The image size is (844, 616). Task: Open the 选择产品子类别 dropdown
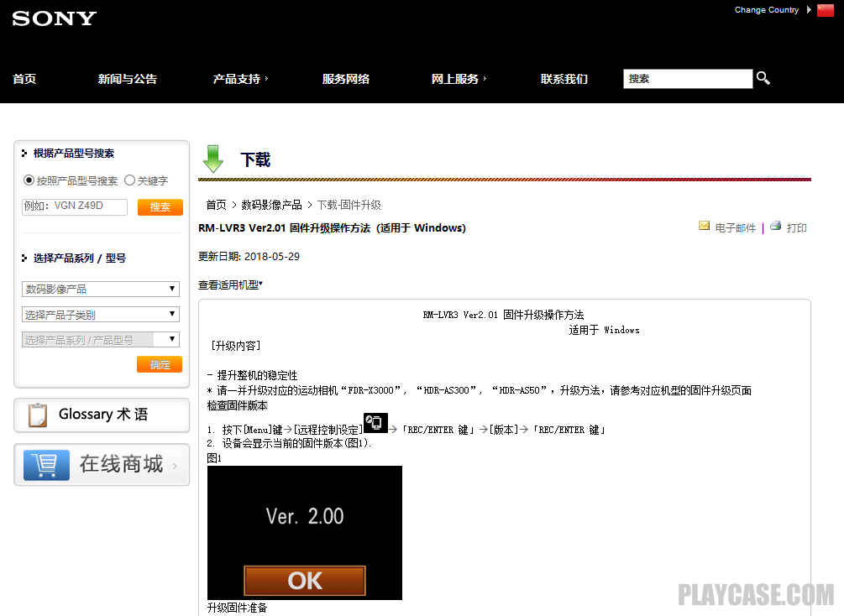(101, 314)
